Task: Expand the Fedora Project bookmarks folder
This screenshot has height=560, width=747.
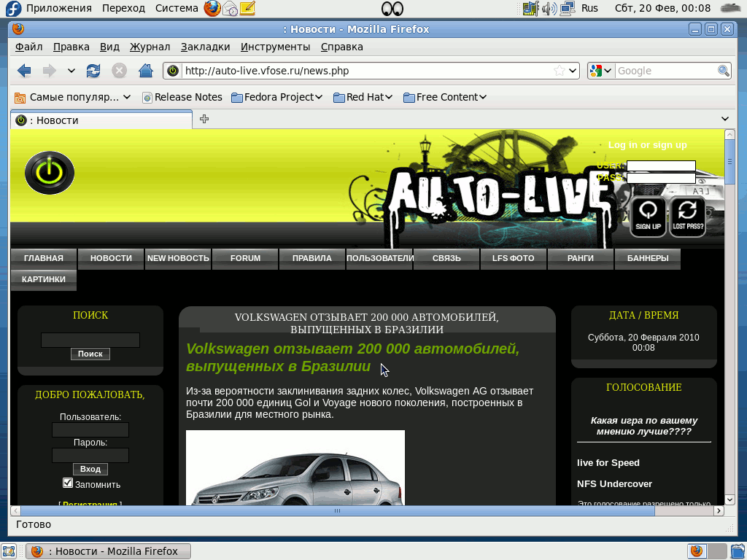Action: tap(277, 97)
